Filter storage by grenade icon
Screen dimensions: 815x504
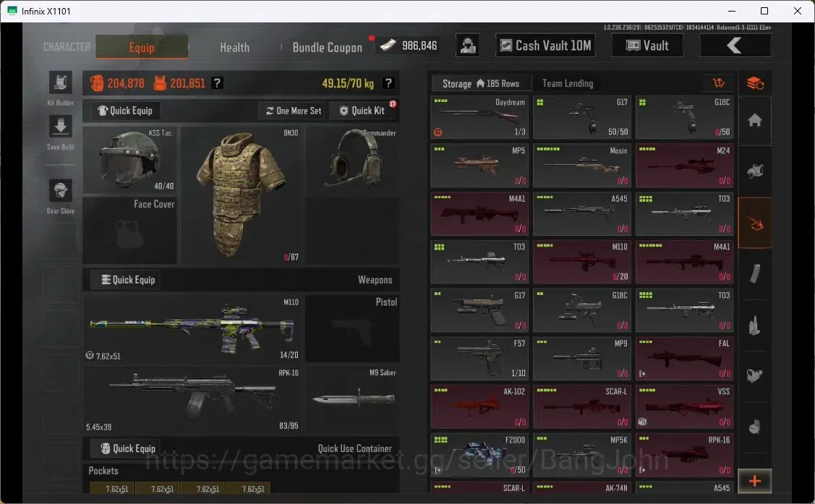point(755,427)
